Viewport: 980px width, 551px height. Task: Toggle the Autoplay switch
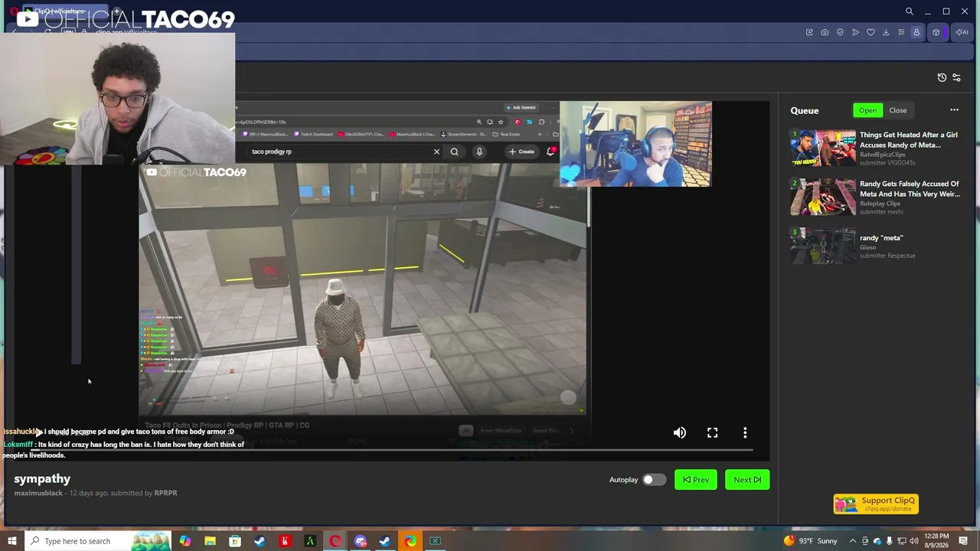tap(653, 480)
